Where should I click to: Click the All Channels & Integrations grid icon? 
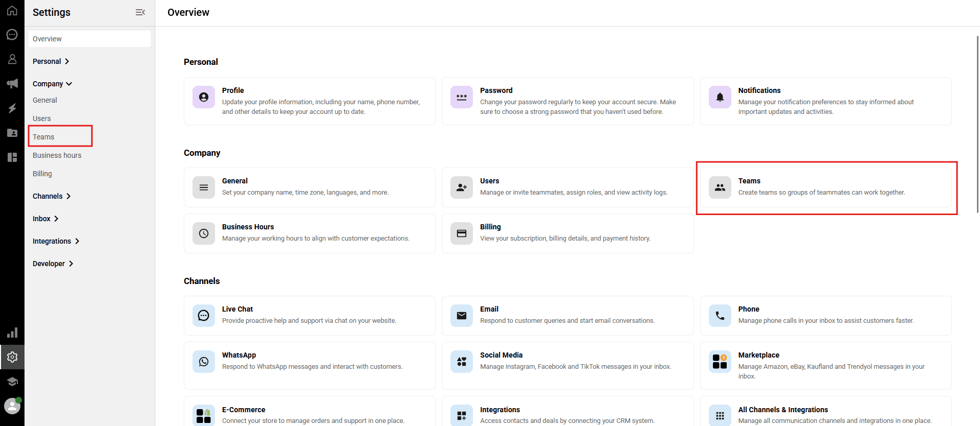[720, 415]
